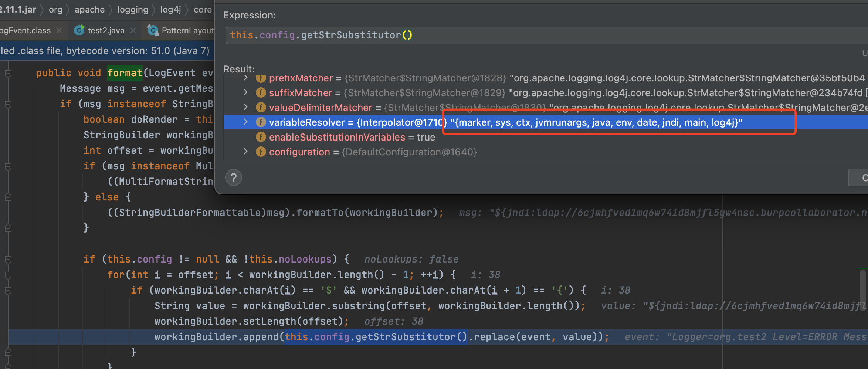
Task: Click 'setLength' call in the editor
Action: click(269, 321)
